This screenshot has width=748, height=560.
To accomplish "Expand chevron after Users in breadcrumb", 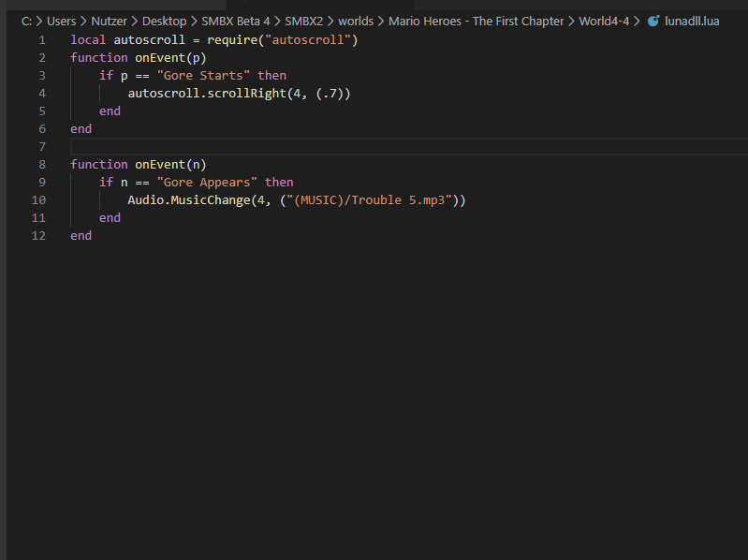I will tap(83, 21).
